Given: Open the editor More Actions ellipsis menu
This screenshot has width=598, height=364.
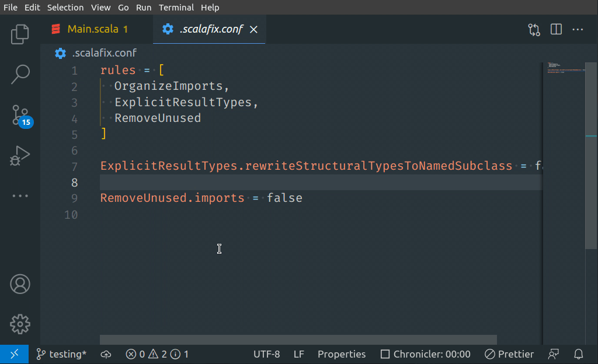Looking at the screenshot, I should tap(578, 29).
